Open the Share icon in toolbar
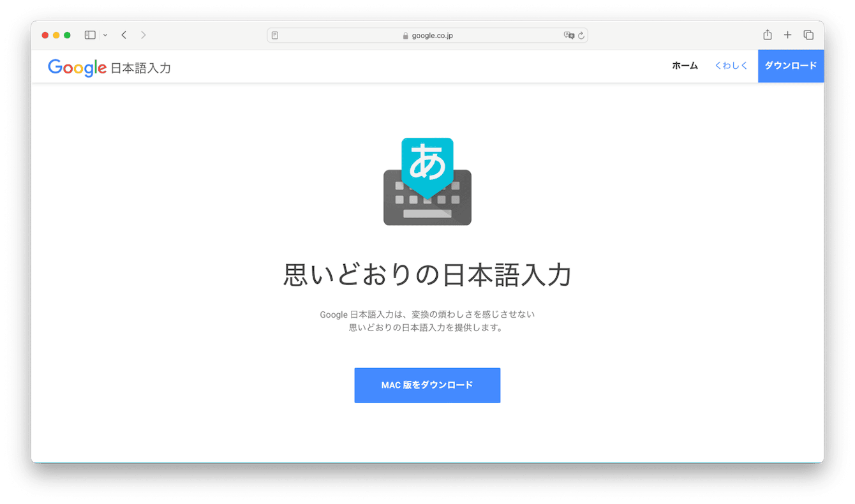The image size is (855, 504). pos(768,35)
